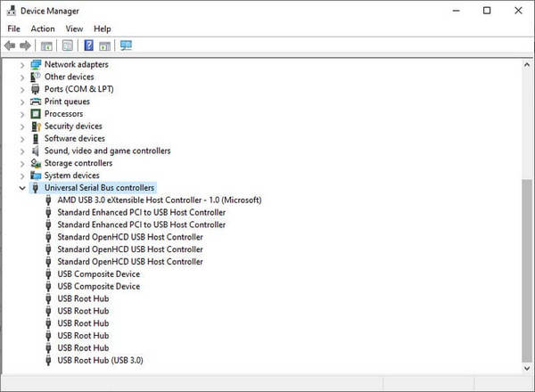This screenshot has width=535, height=392.
Task: Select the Security devices key icon
Action: point(36,127)
